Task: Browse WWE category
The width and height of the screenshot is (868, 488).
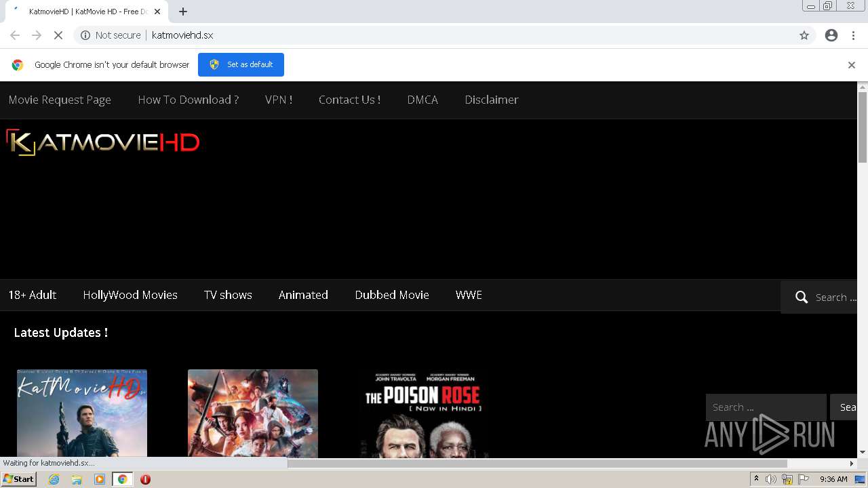Action: pyautogui.click(x=469, y=295)
